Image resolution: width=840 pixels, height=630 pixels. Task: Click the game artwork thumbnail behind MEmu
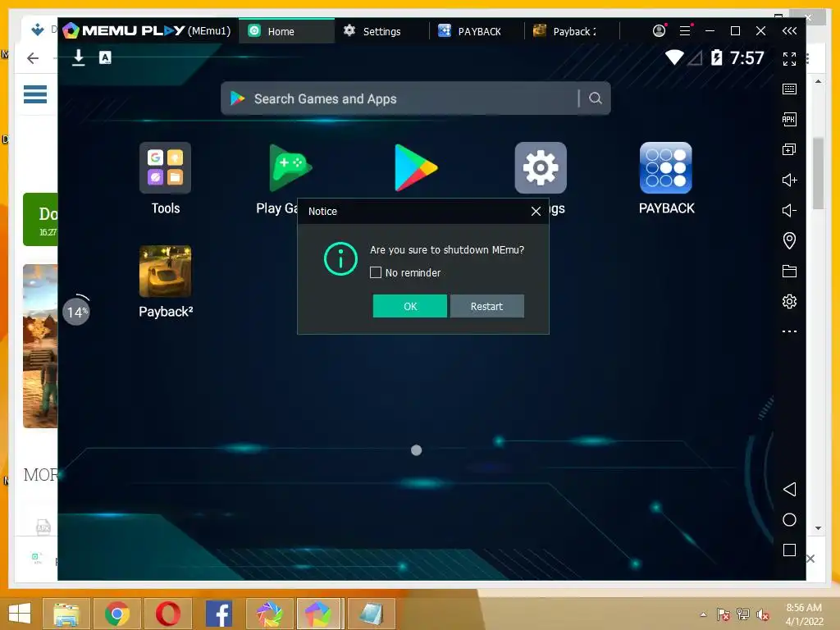[x=40, y=346]
